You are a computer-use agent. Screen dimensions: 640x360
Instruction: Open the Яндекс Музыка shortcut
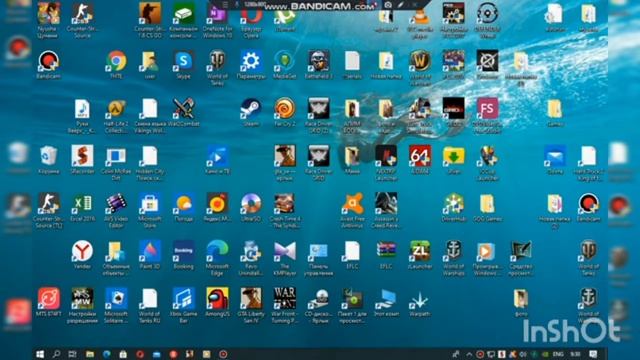pos(217,204)
